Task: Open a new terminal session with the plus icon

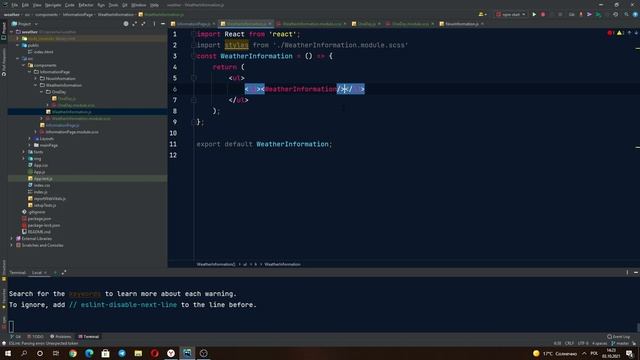Action: pos(55,272)
